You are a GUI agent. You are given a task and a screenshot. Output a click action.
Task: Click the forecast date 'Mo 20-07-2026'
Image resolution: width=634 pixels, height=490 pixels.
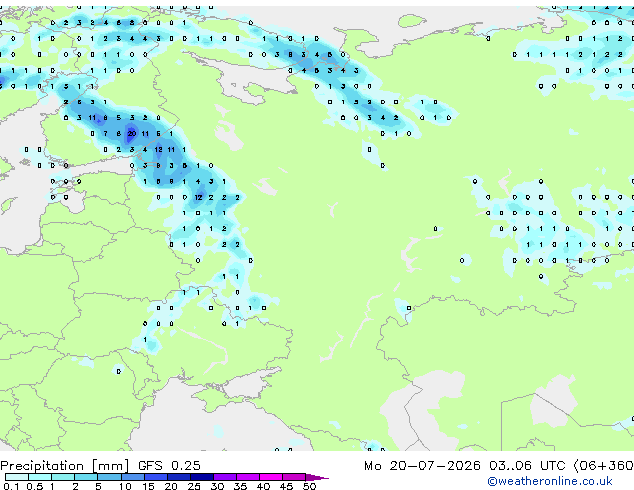coord(422,466)
